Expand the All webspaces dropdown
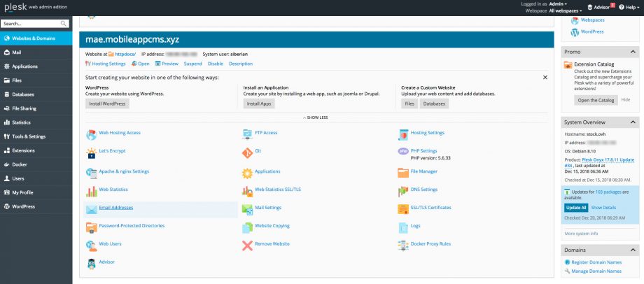Screen dimensions: 644x284 tap(565, 11)
